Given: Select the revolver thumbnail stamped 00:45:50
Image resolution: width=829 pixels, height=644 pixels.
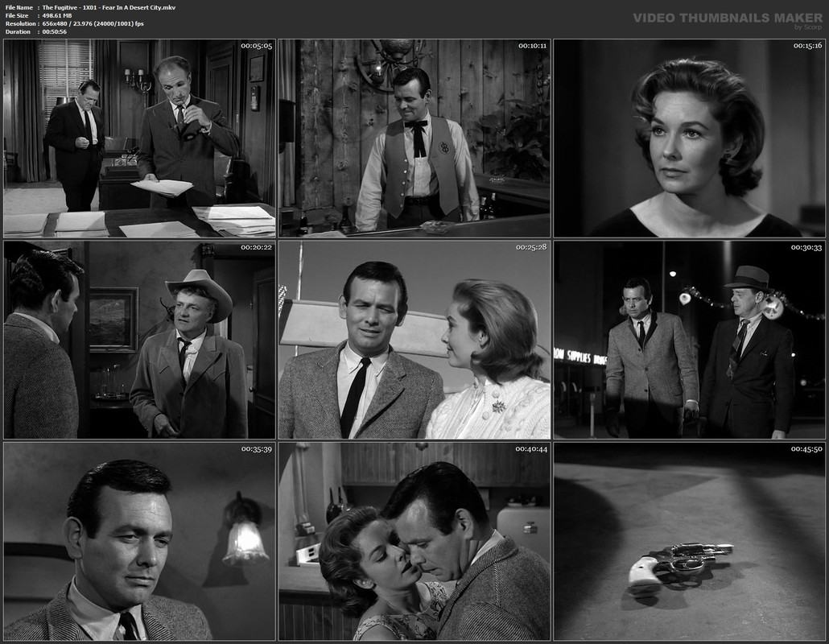Looking at the screenshot, I should [690, 542].
